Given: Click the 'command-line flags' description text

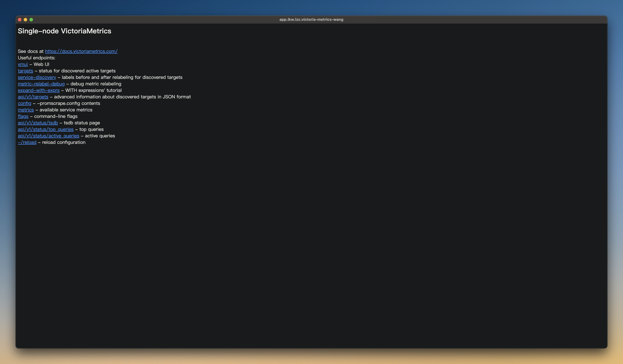Looking at the screenshot, I should (56, 116).
